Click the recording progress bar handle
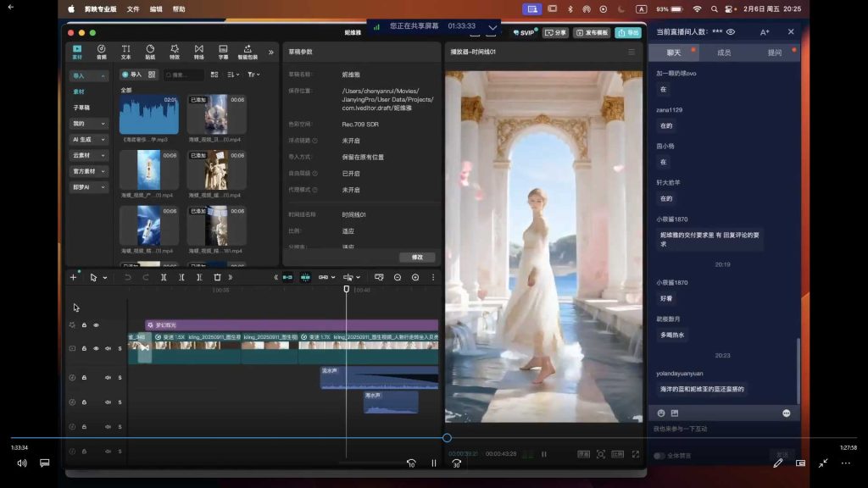 (x=447, y=438)
